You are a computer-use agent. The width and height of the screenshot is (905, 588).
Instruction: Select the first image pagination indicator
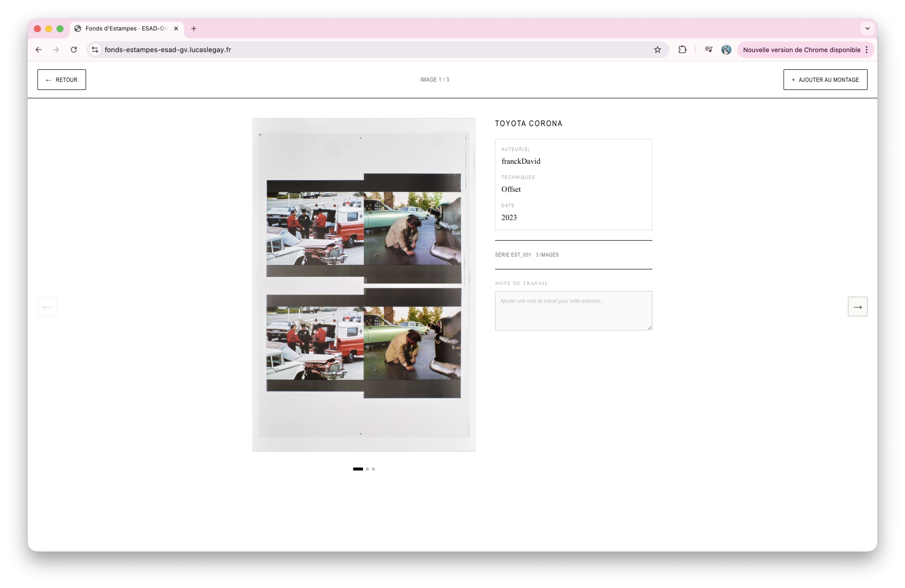358,469
